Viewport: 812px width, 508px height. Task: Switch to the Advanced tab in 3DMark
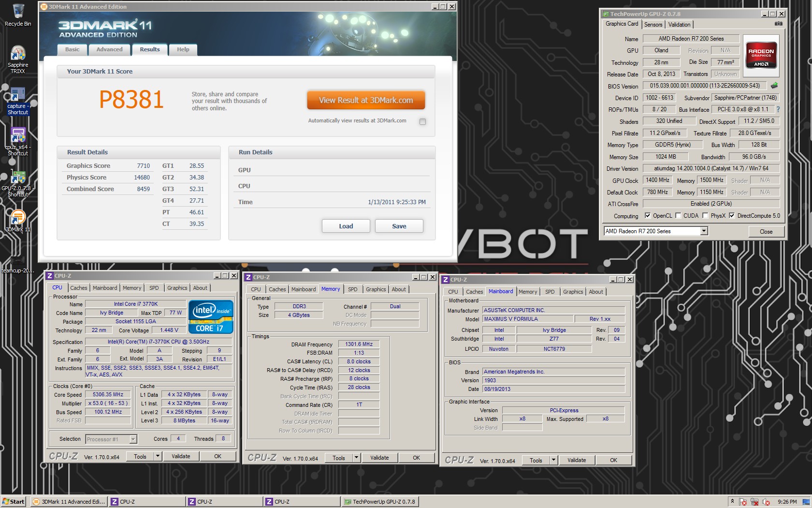(110, 49)
